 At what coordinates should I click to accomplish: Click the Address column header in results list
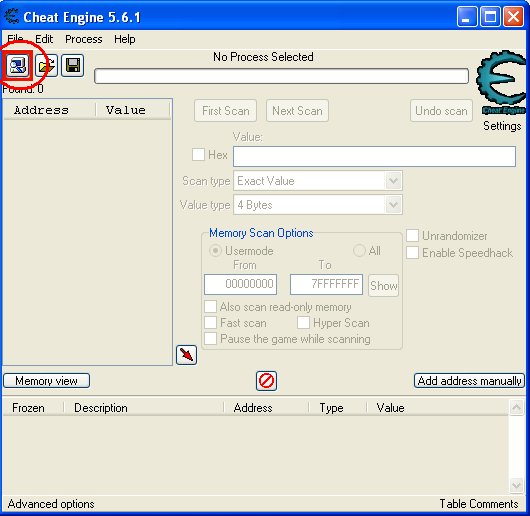pyautogui.click(x=49, y=110)
